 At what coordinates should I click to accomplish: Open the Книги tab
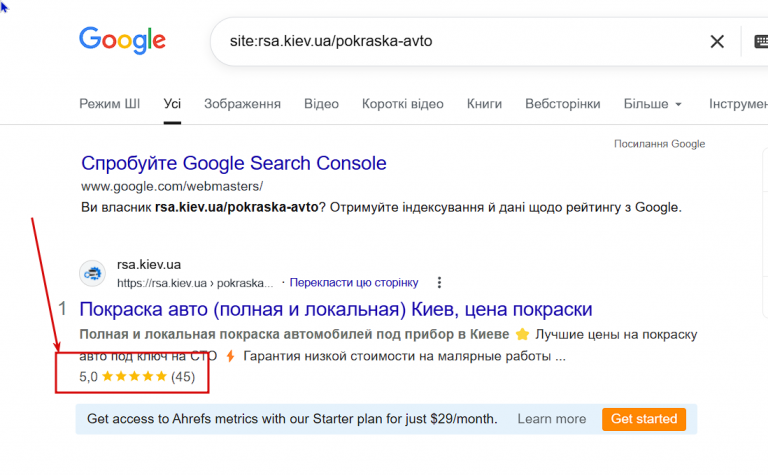(x=484, y=104)
